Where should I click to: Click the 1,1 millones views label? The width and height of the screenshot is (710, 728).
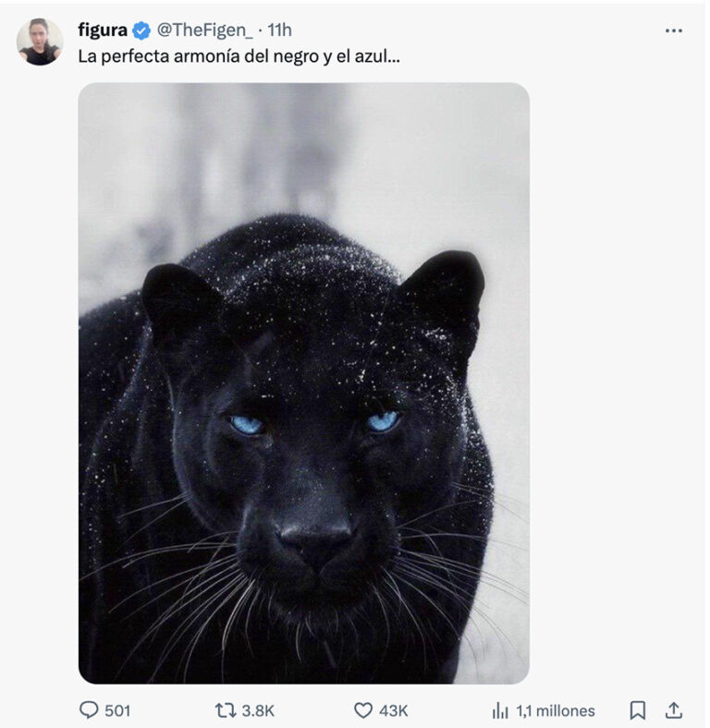tap(556, 710)
